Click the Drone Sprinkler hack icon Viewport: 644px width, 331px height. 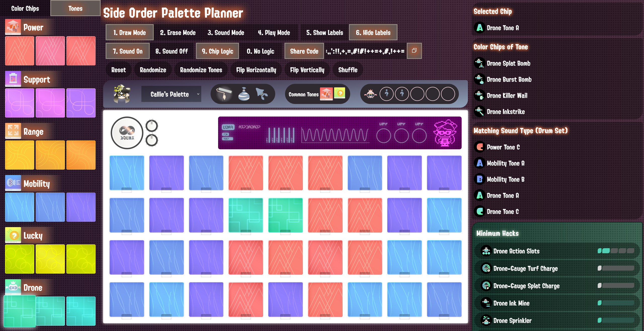click(x=486, y=320)
